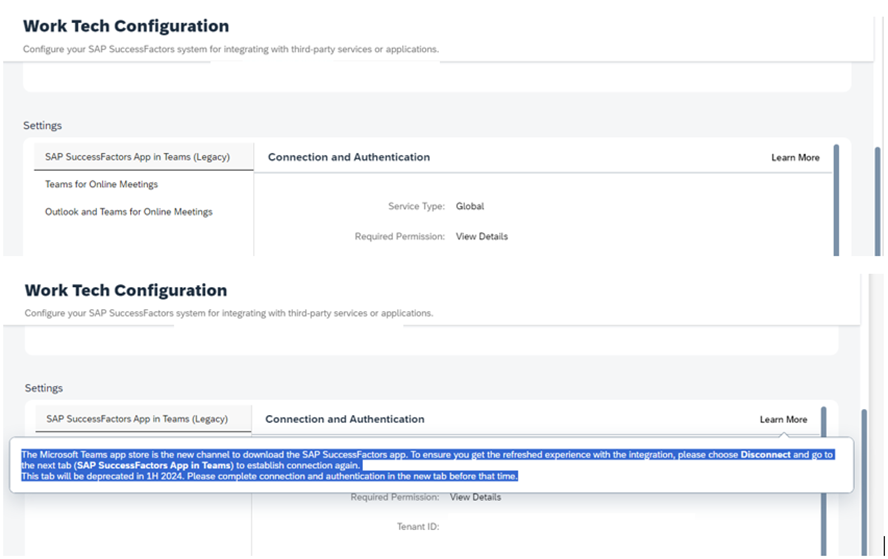Click Work Tech Configuration title in upper screenshot
Viewport: 888px width, 559px height.
coord(126,26)
